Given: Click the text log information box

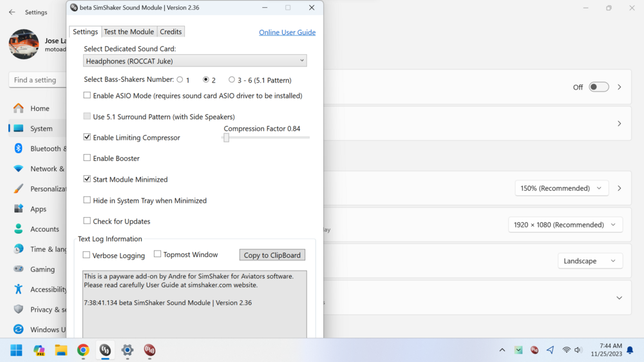Looking at the screenshot, I should [194, 305].
